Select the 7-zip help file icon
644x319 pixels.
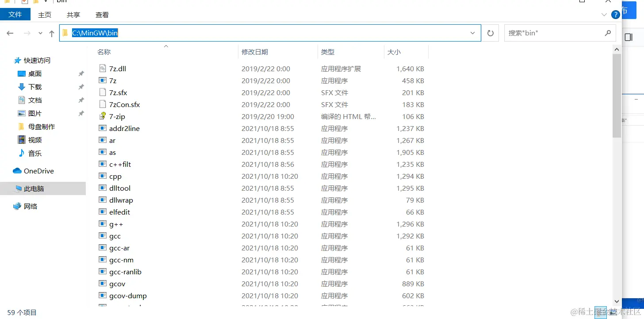[102, 116]
